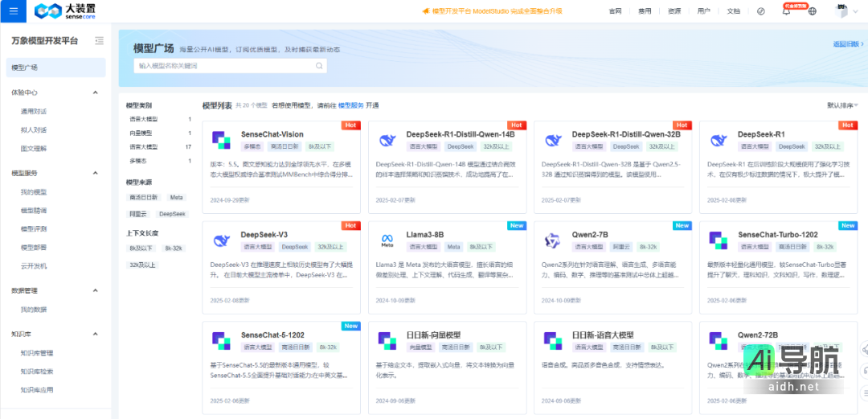
Task: Toggle the DeepSeek filter under 模型来源
Action: (172, 214)
